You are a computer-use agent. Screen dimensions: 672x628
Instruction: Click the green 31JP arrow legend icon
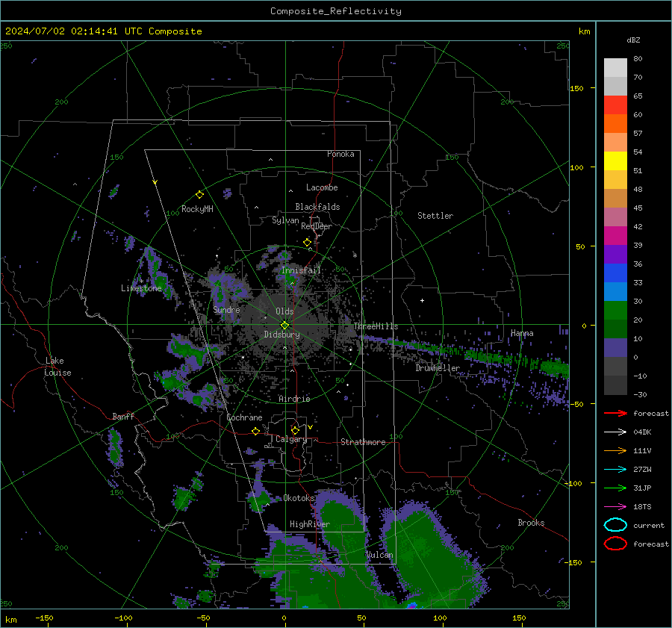pyautogui.click(x=615, y=488)
